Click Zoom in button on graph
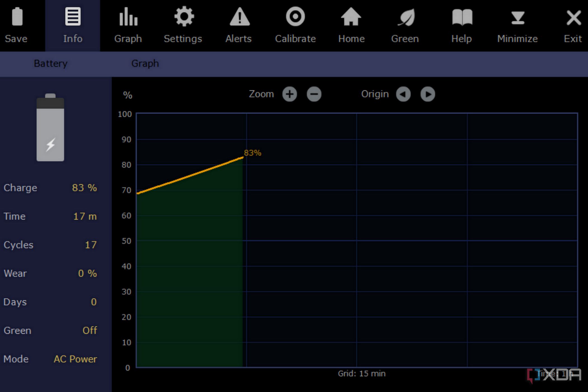Screen dimensions: 588x392 point(290,94)
